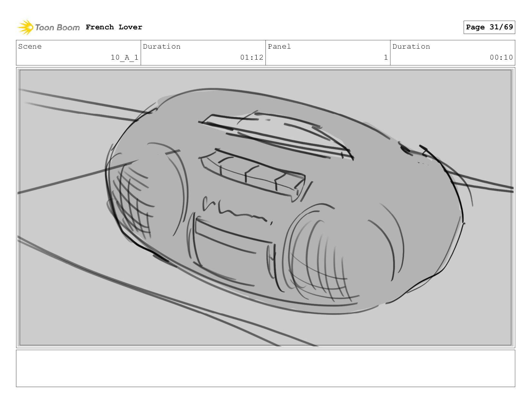Click the empty notes box below the panel
532x411 pixels.
pyautogui.click(x=265, y=368)
